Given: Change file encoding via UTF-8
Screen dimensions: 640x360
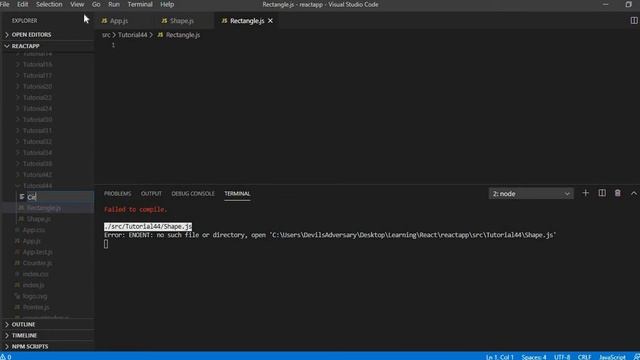Looking at the screenshot, I should pos(562,357).
